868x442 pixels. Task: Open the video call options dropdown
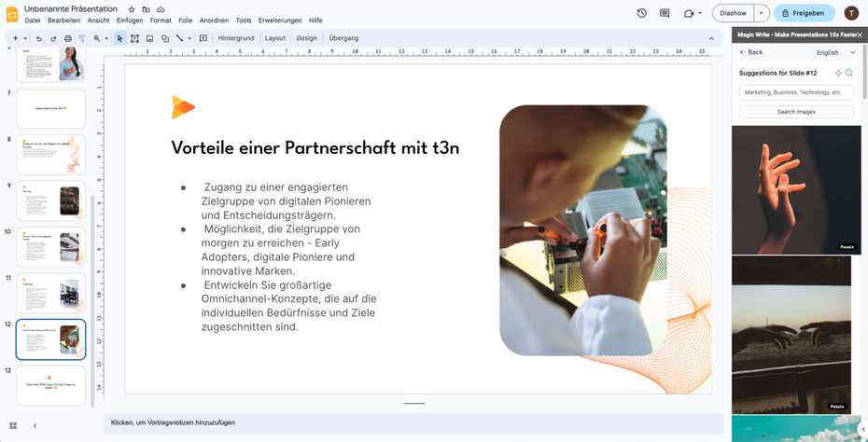(x=700, y=13)
